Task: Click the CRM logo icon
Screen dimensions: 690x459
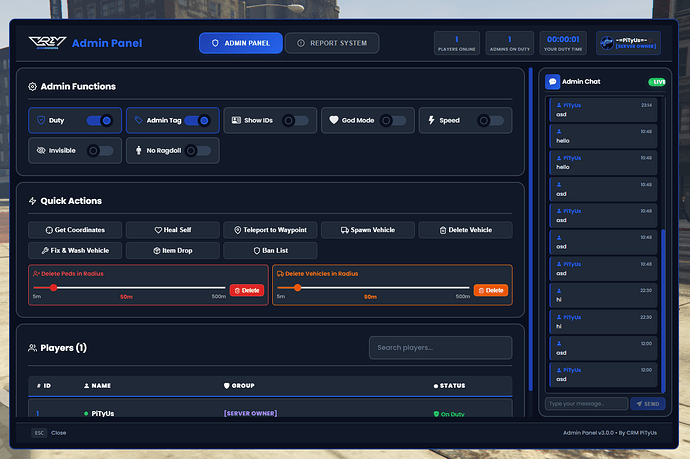Action: click(x=46, y=43)
